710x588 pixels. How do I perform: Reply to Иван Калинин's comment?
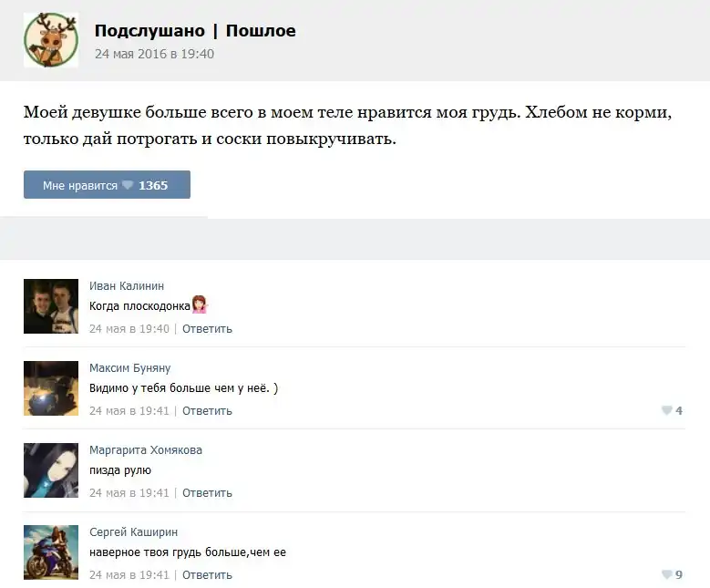click(x=207, y=329)
